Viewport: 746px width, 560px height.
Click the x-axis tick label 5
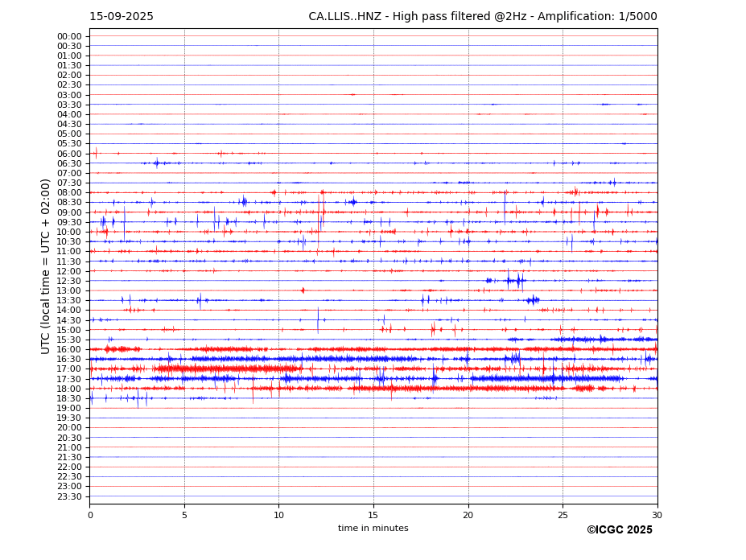pos(184,515)
